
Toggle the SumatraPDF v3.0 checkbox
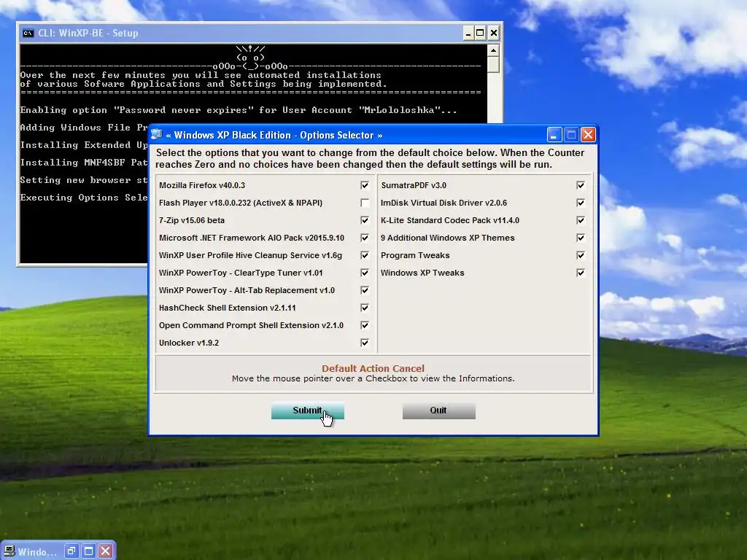point(580,185)
